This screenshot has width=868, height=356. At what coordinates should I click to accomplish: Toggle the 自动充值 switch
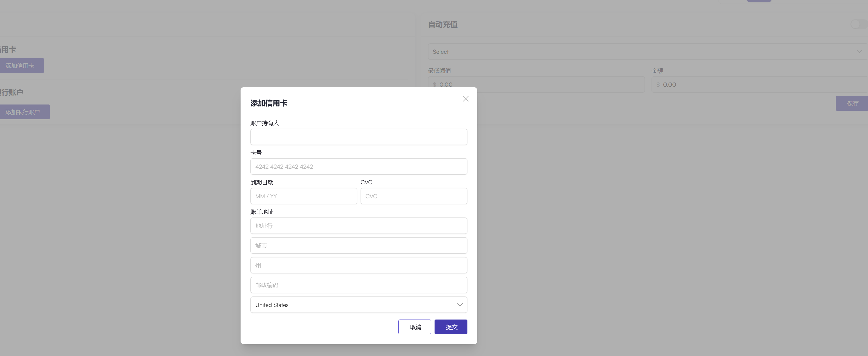click(859, 24)
